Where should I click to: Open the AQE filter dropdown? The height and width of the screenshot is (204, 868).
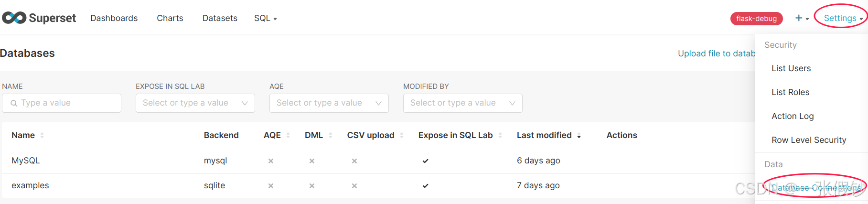coord(378,103)
